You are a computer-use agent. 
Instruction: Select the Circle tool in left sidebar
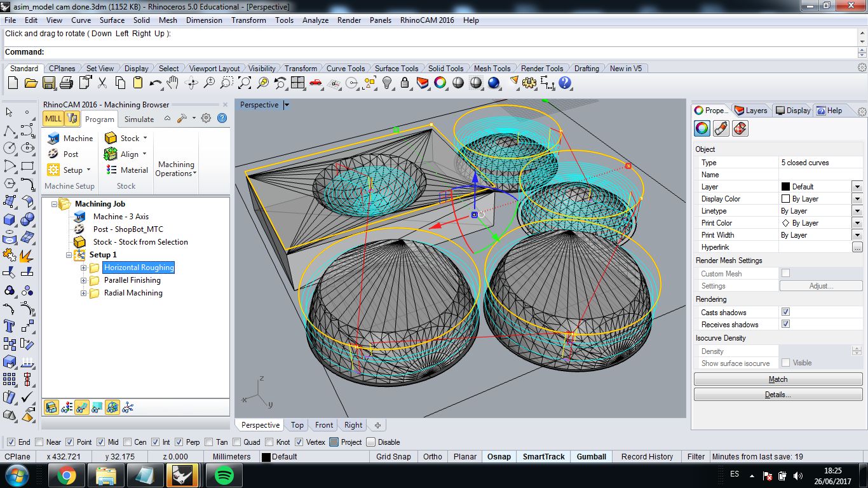(x=10, y=148)
